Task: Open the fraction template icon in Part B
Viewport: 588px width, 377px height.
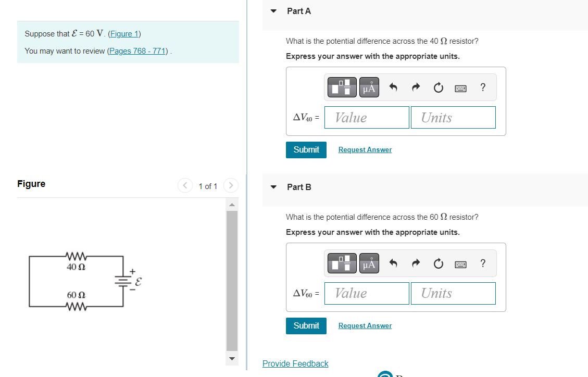Action: (342, 262)
